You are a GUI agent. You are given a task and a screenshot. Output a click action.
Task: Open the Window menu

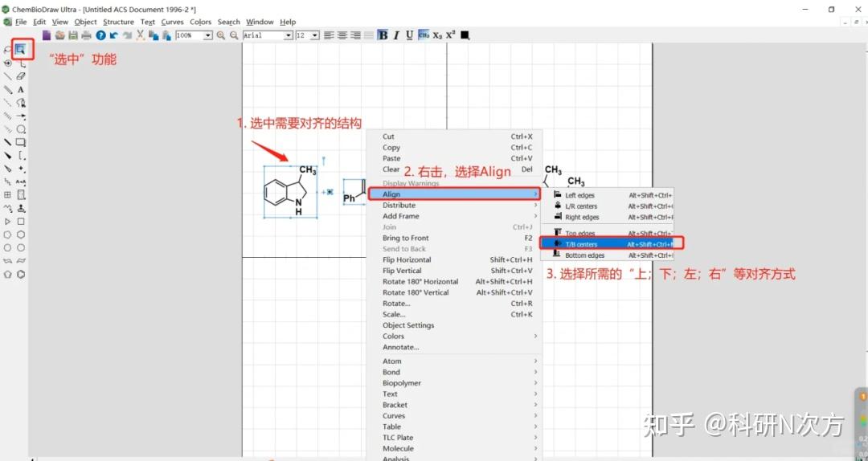[x=260, y=22]
